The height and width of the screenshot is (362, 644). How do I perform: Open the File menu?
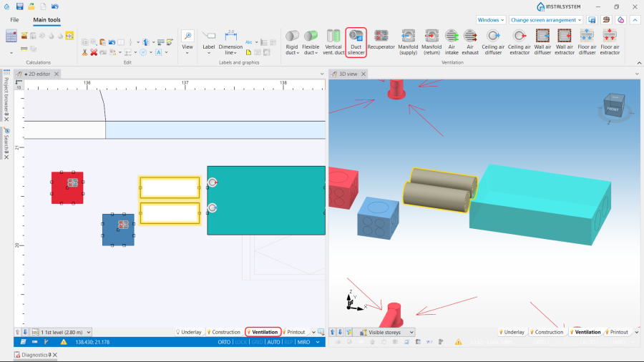tap(14, 20)
